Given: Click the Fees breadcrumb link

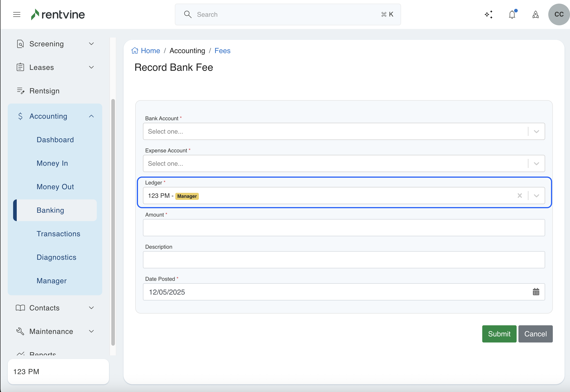Looking at the screenshot, I should pos(222,51).
